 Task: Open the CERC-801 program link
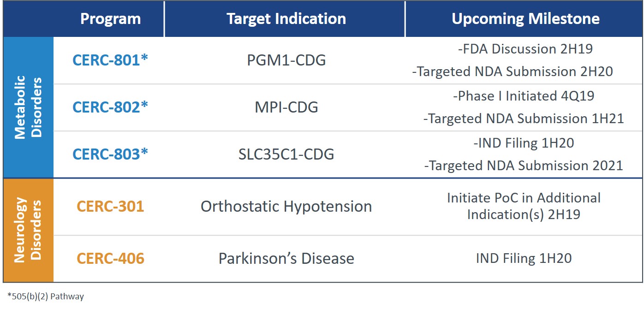pyautogui.click(x=110, y=60)
